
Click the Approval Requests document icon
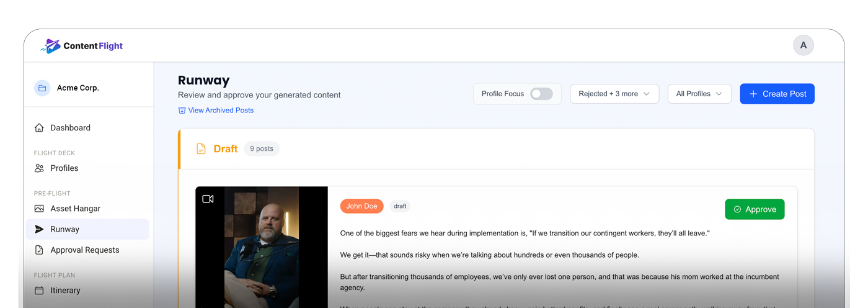[39, 250]
